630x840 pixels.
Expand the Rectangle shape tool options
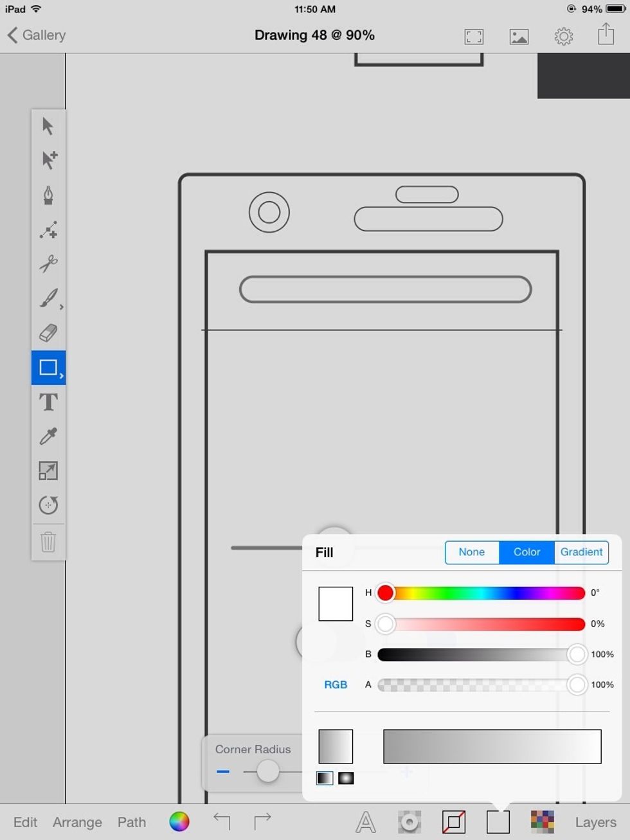coord(61,375)
